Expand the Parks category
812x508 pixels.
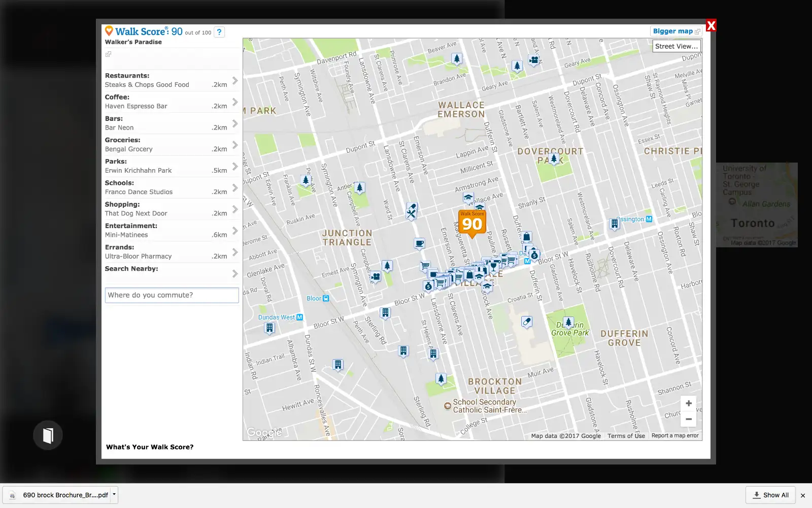tap(235, 166)
